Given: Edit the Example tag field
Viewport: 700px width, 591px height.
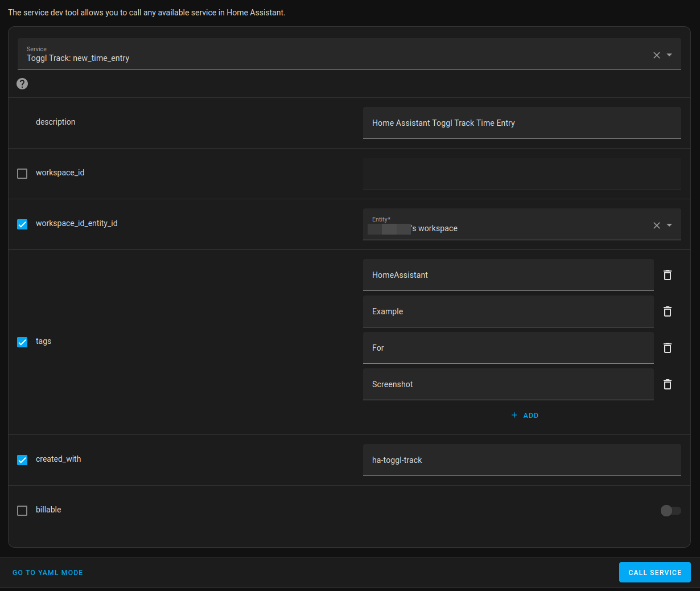Looking at the screenshot, I should pyautogui.click(x=508, y=311).
